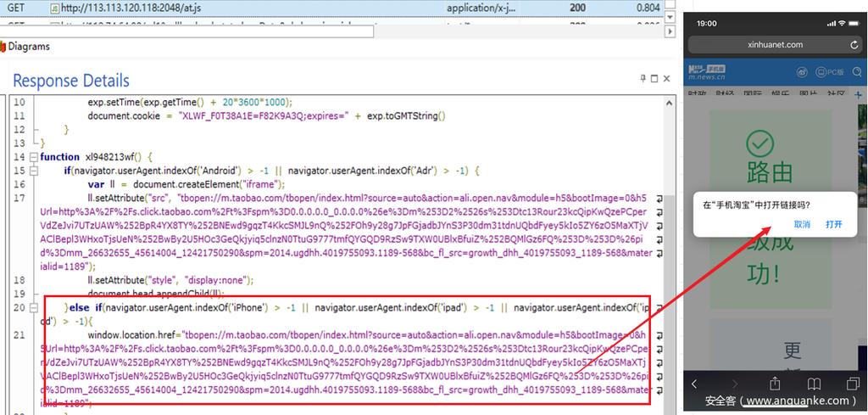The image size is (868, 415).
Task: Pin the Response Details panel
Action: point(643,78)
